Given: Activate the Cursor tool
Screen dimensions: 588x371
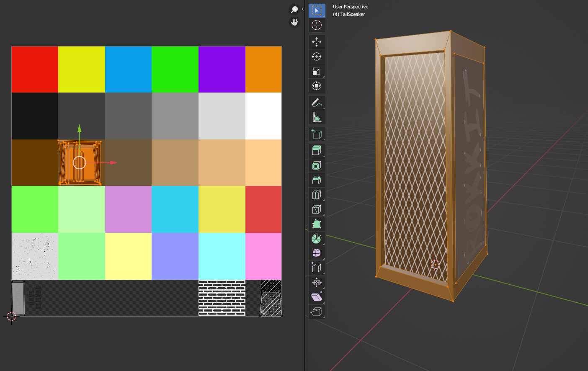Looking at the screenshot, I should click(x=317, y=25).
